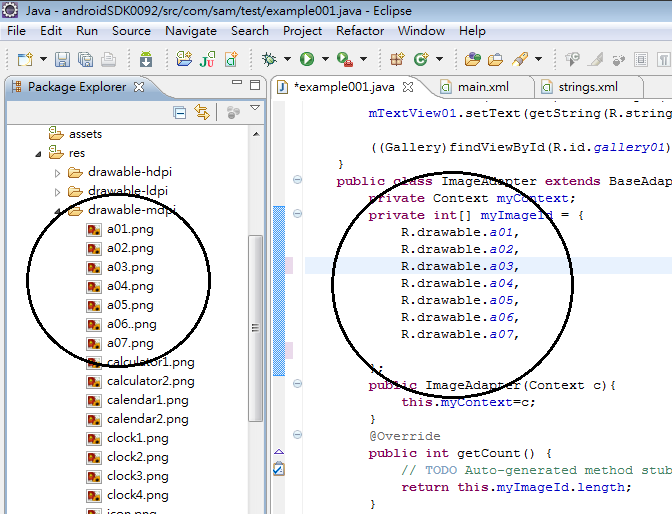672x514 pixels.
Task: Click the Save icon in toolbar
Action: coord(62,60)
